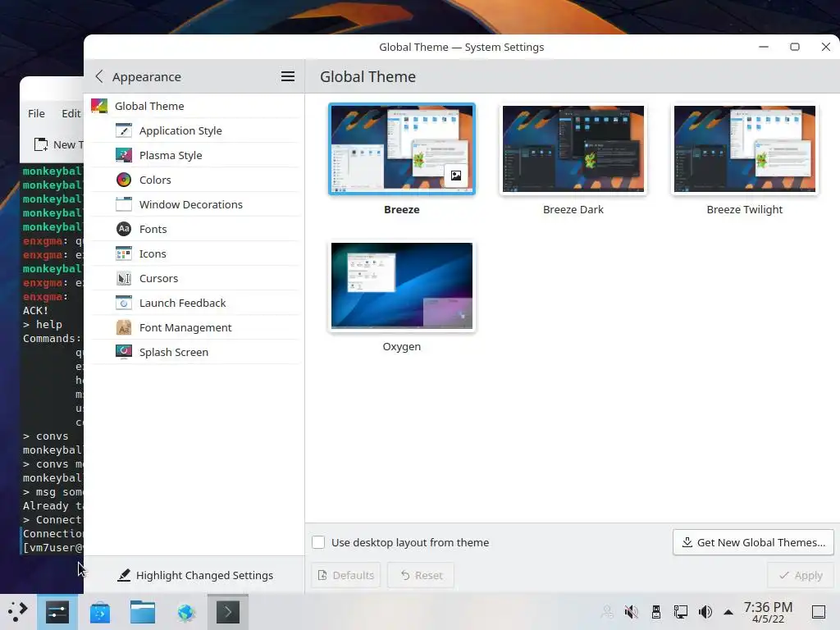This screenshot has width=840, height=630.
Task: Launch the web browser from the taskbar
Action: (185, 612)
